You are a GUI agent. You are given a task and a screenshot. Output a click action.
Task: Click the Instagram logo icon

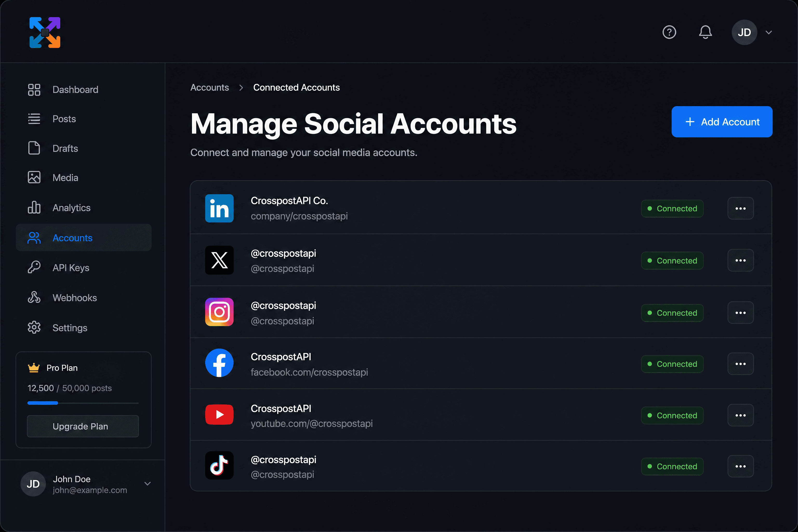[x=219, y=312]
